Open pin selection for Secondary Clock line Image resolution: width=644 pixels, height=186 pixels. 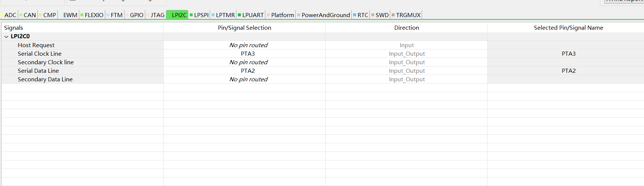click(x=245, y=62)
